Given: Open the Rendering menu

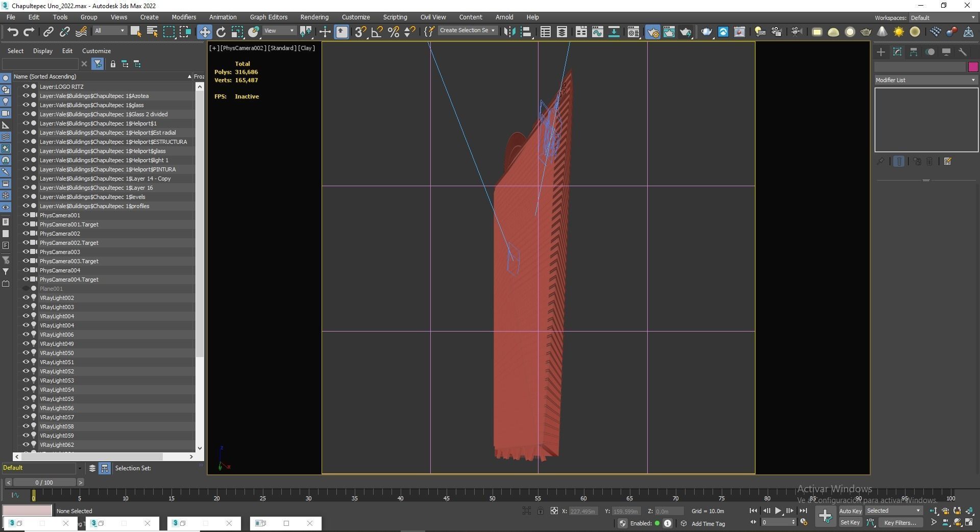Looking at the screenshot, I should tap(314, 17).
